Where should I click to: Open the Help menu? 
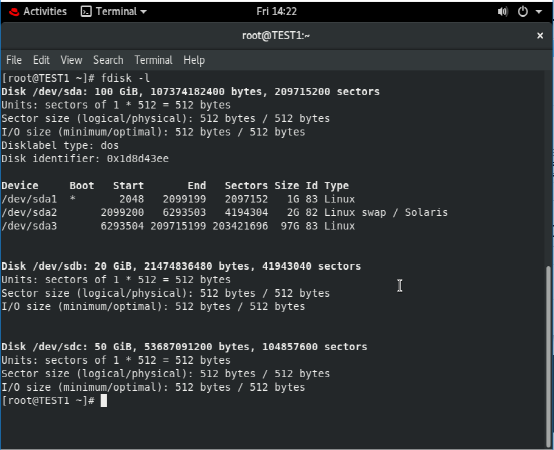click(194, 60)
